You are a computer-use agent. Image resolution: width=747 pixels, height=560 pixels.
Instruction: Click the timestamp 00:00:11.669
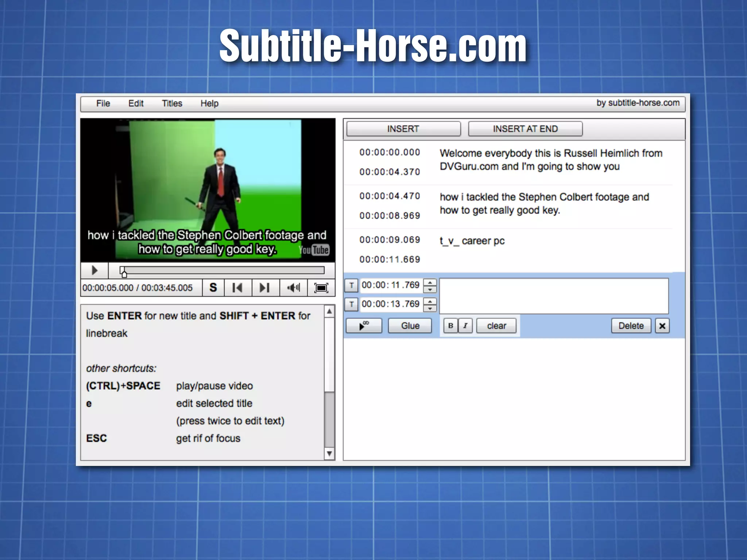pos(390,259)
